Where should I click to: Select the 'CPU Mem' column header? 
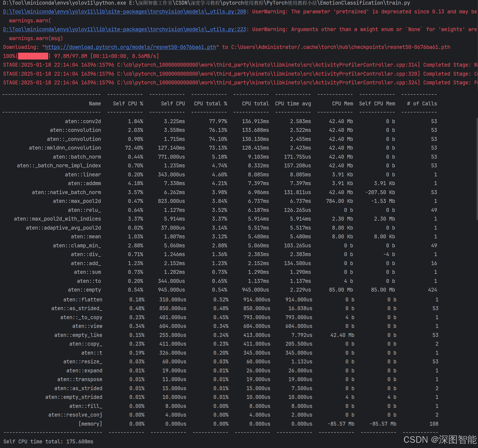342,104
